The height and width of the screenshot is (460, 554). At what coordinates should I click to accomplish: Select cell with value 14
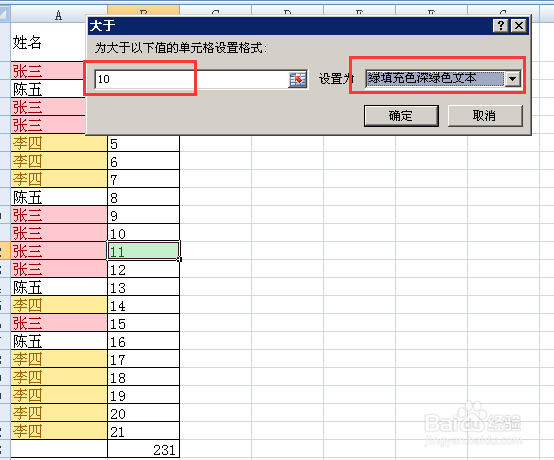pyautogui.click(x=143, y=305)
